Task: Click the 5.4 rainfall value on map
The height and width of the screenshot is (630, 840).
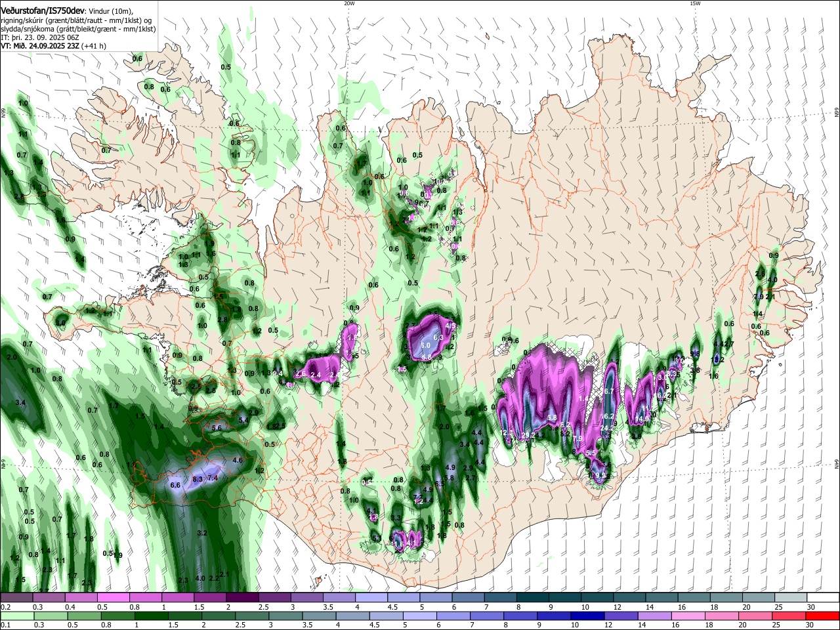Action: click(x=243, y=420)
